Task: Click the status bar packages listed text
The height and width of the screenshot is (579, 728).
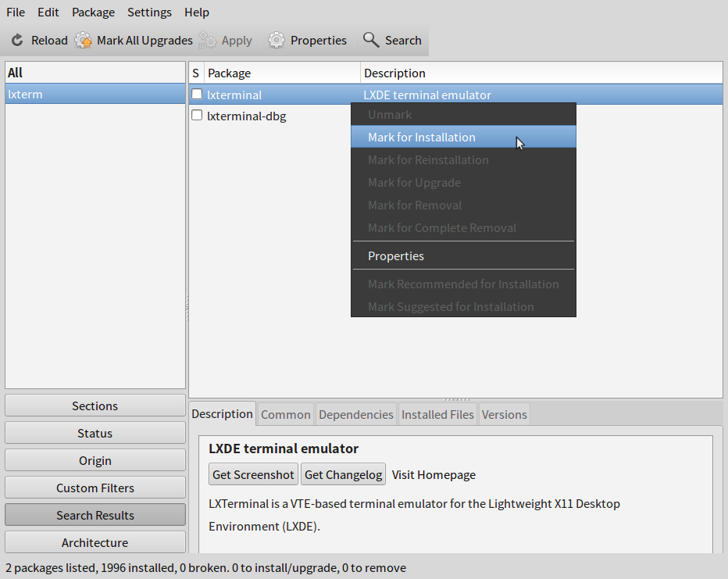Action: point(205,567)
